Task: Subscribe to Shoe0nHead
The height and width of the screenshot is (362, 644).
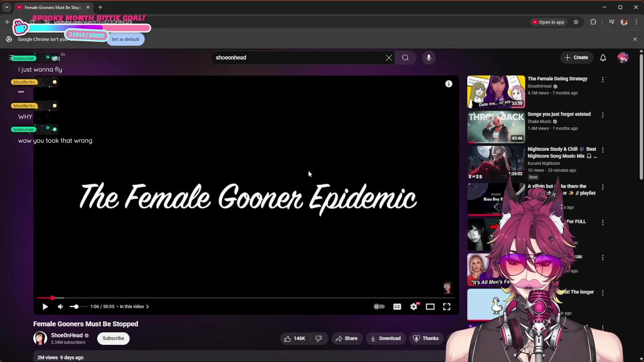Action: coord(113,338)
